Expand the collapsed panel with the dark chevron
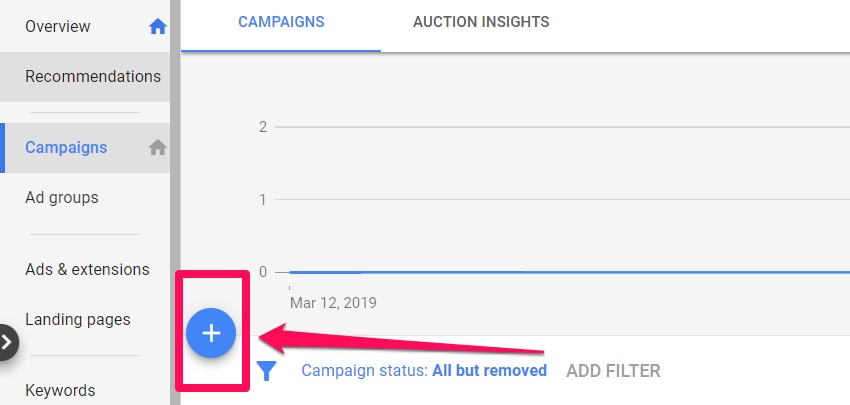Image resolution: width=850 pixels, height=405 pixels. pos(8,342)
